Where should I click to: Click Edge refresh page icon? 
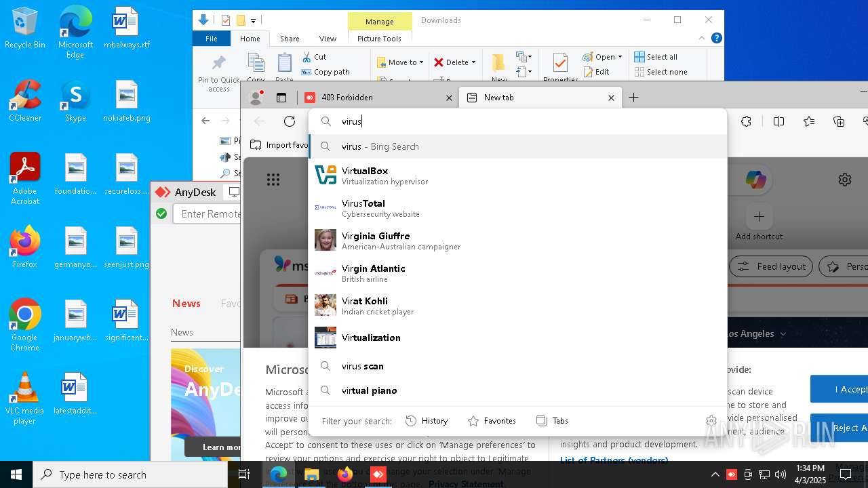click(x=290, y=121)
